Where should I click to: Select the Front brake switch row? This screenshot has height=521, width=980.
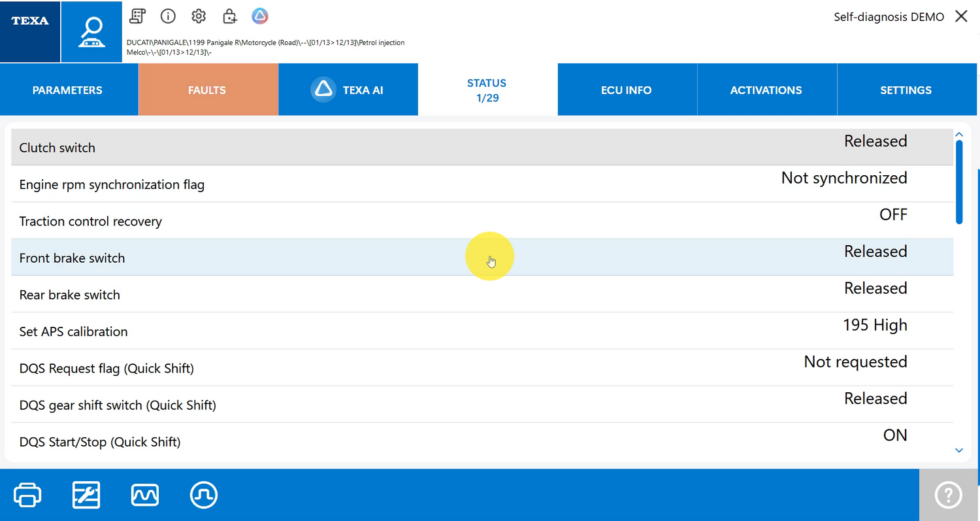482,257
